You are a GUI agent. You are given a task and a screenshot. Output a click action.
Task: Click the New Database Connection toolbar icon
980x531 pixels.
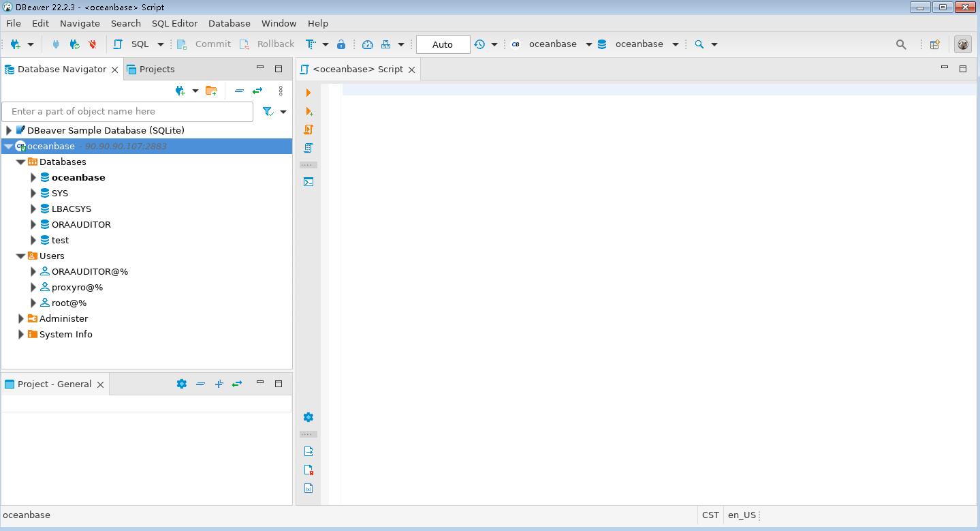pos(15,44)
